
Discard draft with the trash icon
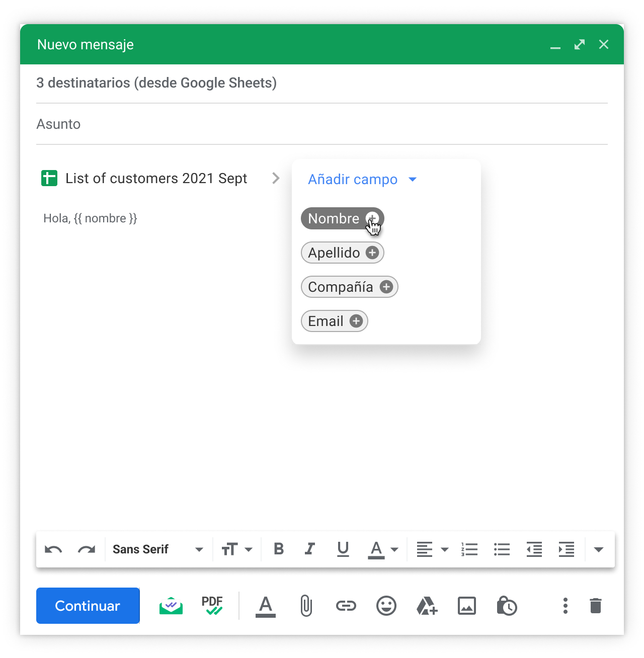pos(596,606)
